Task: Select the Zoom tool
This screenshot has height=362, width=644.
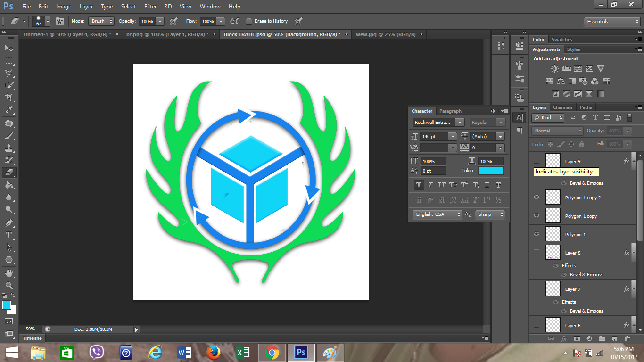Action: pyautogui.click(x=9, y=285)
